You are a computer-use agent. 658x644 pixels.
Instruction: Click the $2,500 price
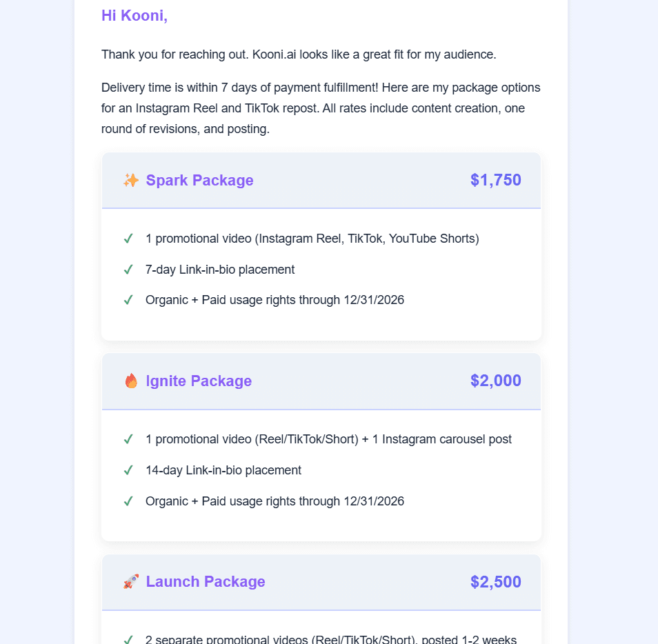pos(495,582)
